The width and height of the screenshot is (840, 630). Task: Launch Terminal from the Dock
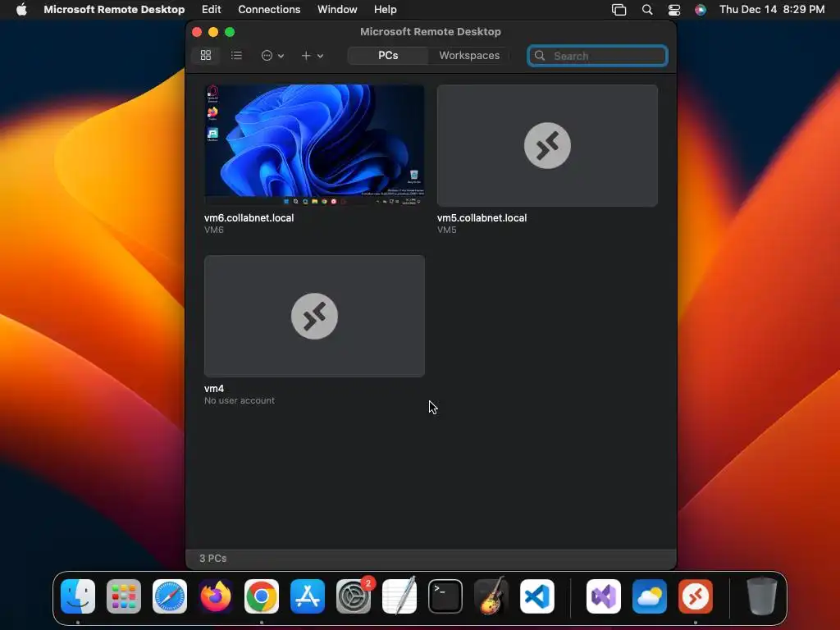click(445, 596)
